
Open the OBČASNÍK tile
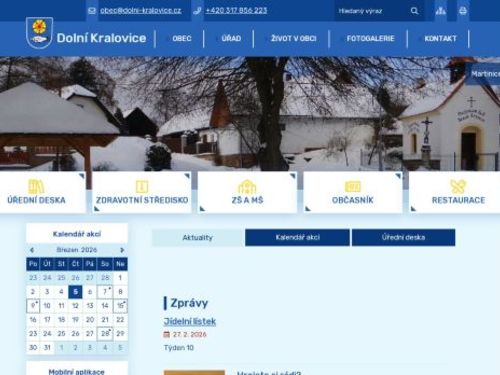point(353,192)
